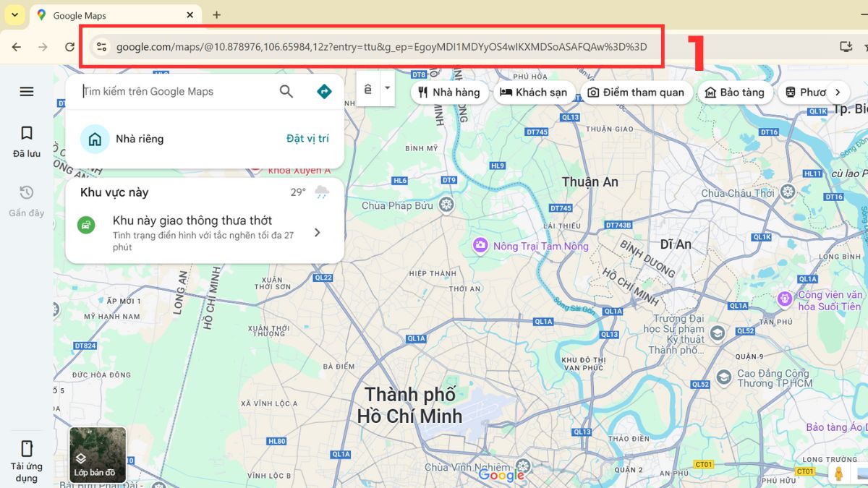The height and width of the screenshot is (488, 868).
Task: Open the Đã lưu saved places
Action: point(27,142)
